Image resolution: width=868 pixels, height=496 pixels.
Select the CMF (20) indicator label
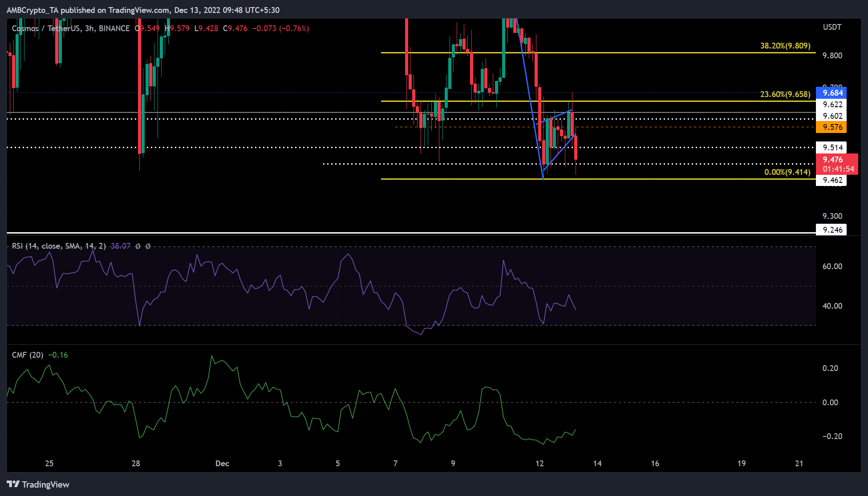pyautogui.click(x=28, y=355)
